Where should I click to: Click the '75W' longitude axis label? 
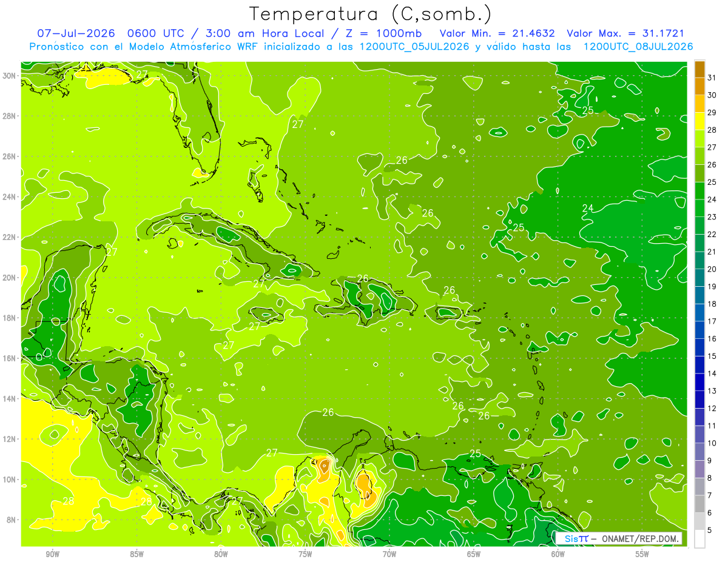pos(305,554)
